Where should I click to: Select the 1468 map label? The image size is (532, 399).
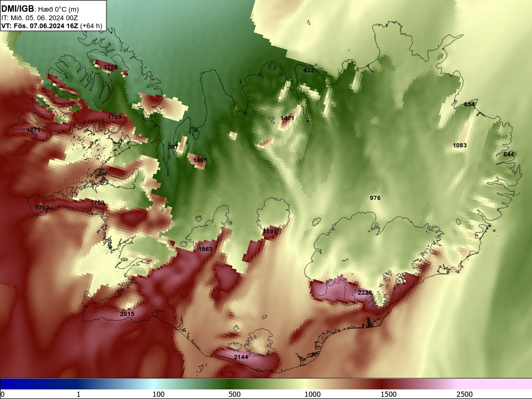coord(200,160)
